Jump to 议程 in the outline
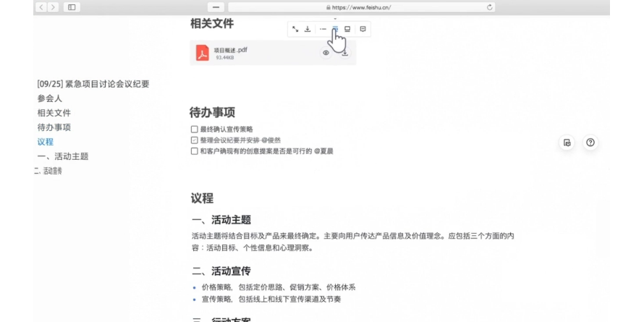The width and height of the screenshot is (644, 322). 45,142
